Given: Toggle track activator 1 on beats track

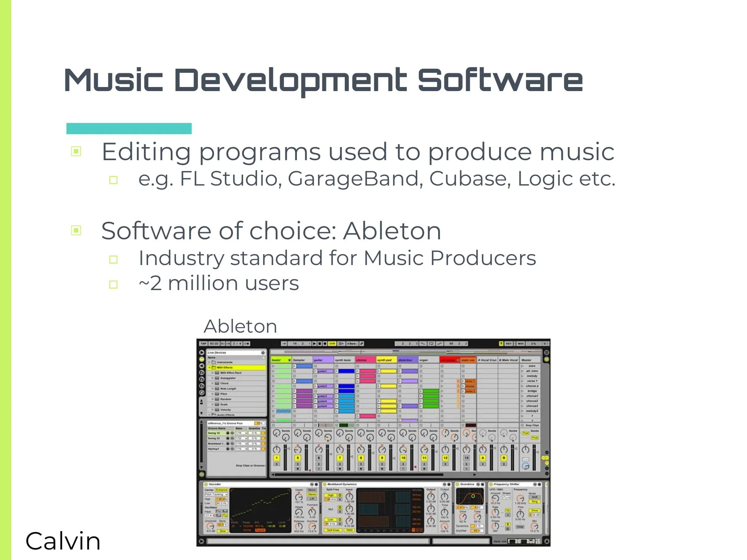Looking at the screenshot, I should [x=277, y=458].
